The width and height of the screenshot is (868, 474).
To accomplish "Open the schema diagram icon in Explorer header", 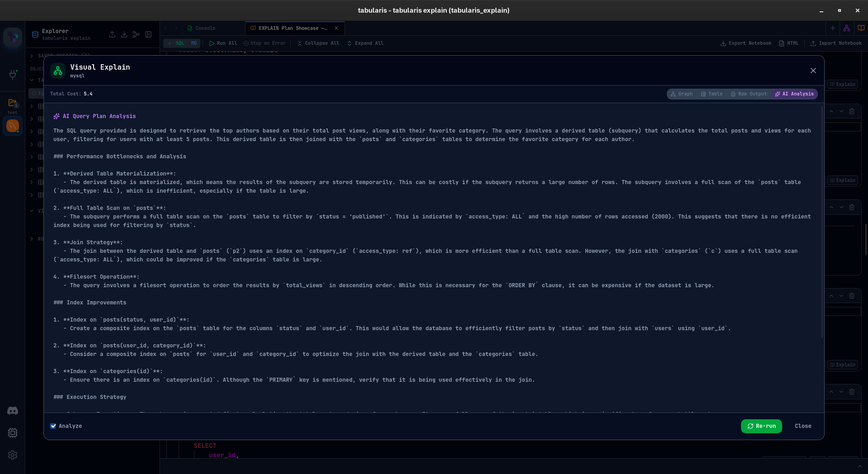I will 136,34.
